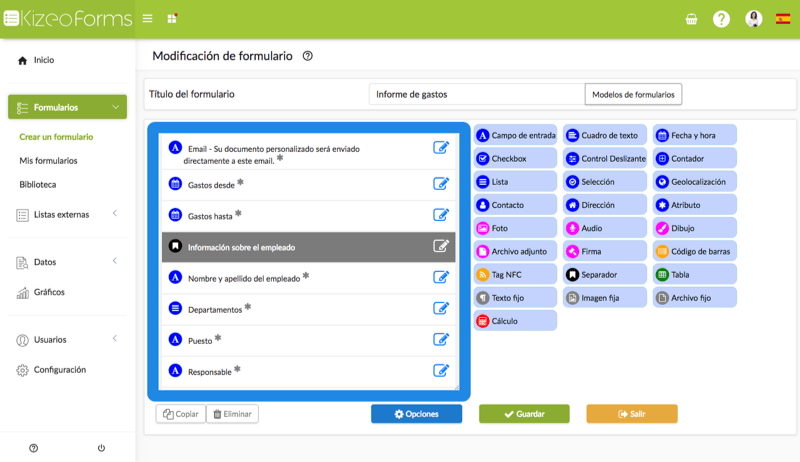
Task: Add an Atributo element
Action: point(695,205)
